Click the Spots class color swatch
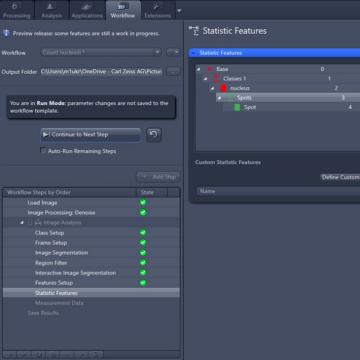Screen dimensions: 360x360 click(x=230, y=98)
